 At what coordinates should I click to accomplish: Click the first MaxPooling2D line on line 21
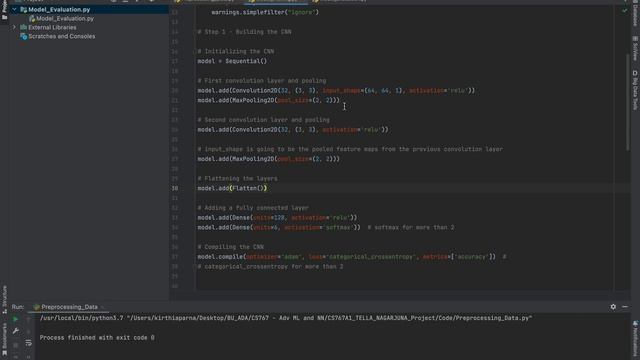pos(269,100)
